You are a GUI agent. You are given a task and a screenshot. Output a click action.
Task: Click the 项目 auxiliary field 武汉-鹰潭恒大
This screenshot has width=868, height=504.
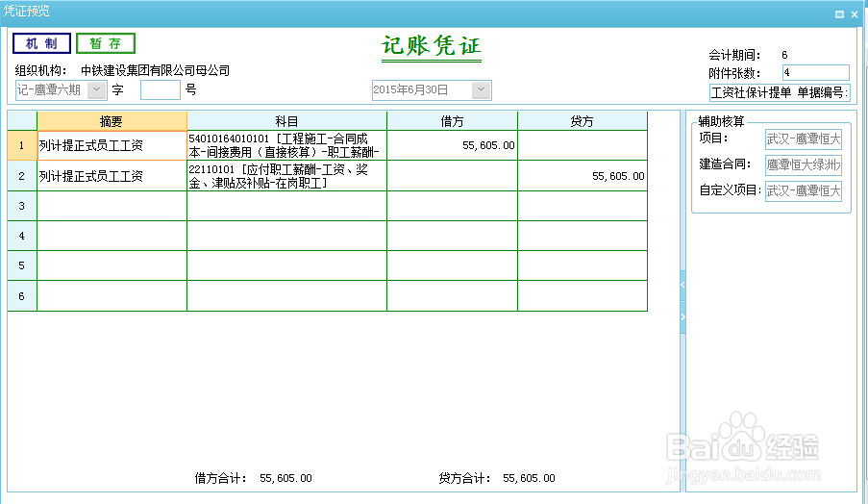(804, 139)
